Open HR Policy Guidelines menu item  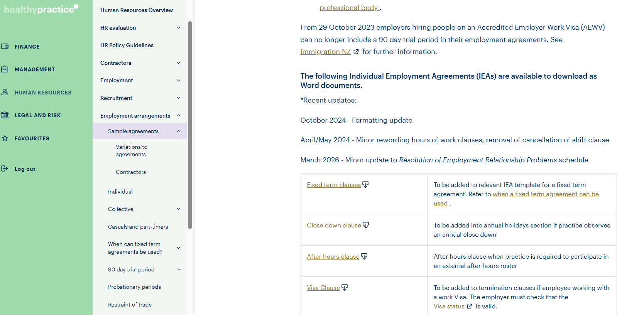[127, 45]
